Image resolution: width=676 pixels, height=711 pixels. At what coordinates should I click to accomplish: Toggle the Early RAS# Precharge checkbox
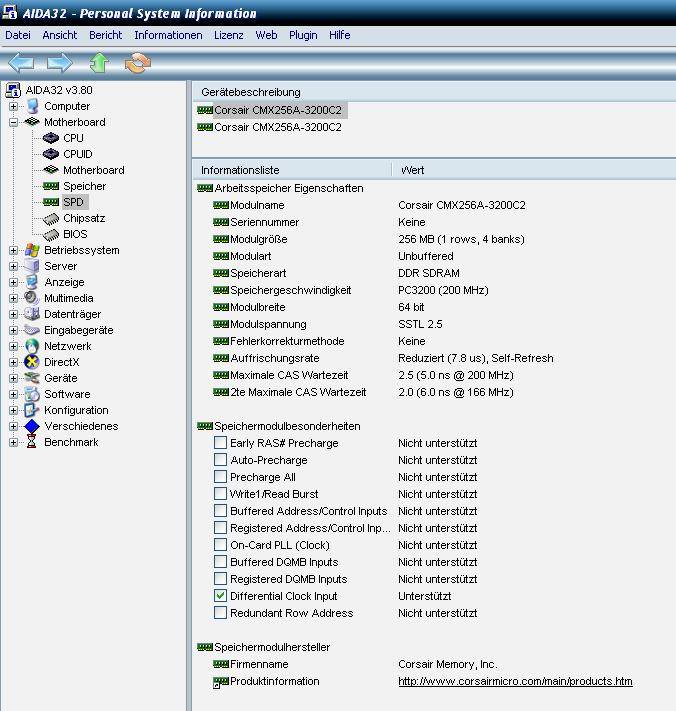point(220,443)
